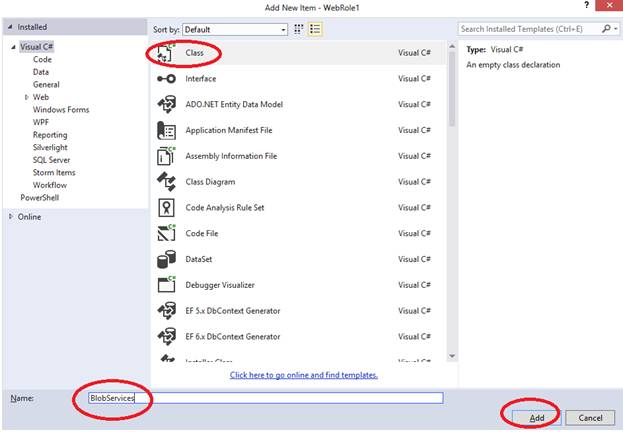
Task: Expand the Web tree node
Action: coord(27,97)
